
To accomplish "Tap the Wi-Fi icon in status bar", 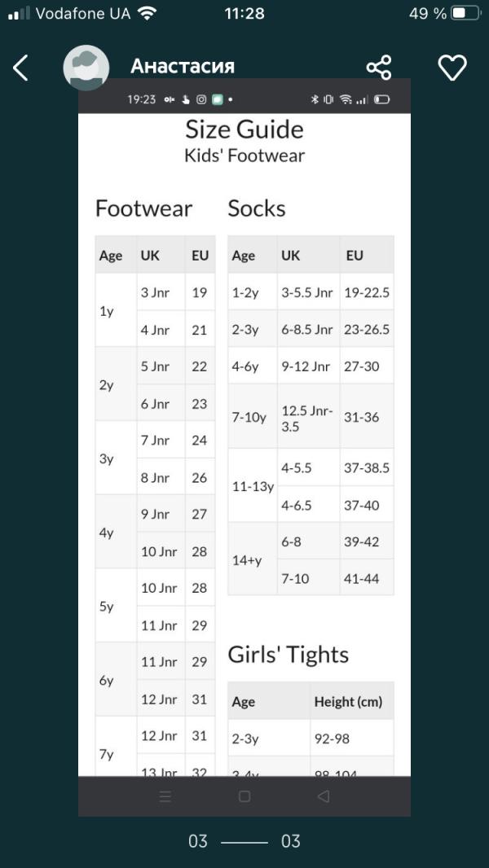I will (x=147, y=14).
